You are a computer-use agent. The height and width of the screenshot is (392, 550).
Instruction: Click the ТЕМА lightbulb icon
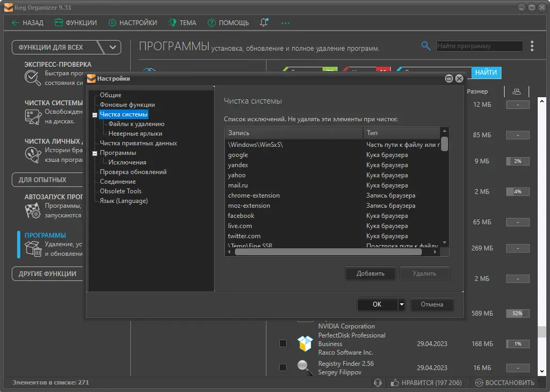(172, 23)
